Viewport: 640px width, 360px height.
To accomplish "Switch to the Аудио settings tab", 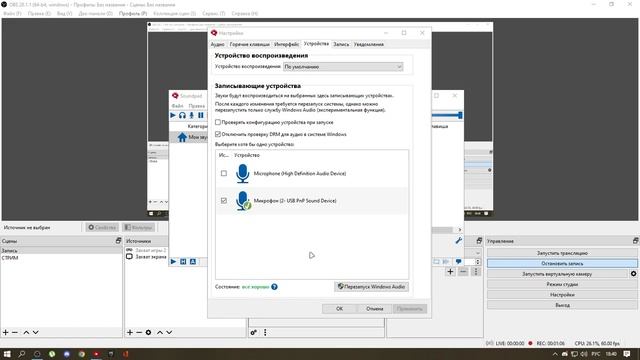I will point(218,44).
